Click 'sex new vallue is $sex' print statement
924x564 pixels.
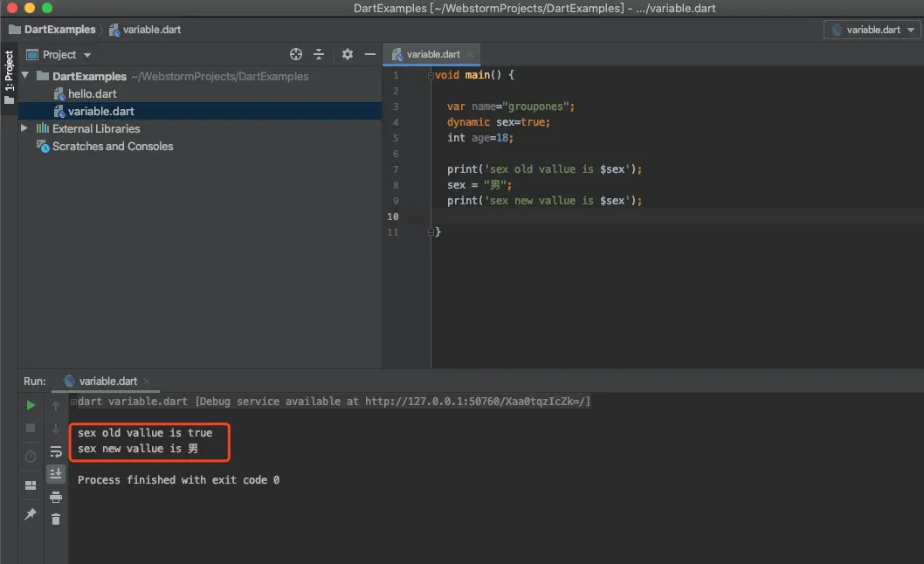(x=544, y=201)
